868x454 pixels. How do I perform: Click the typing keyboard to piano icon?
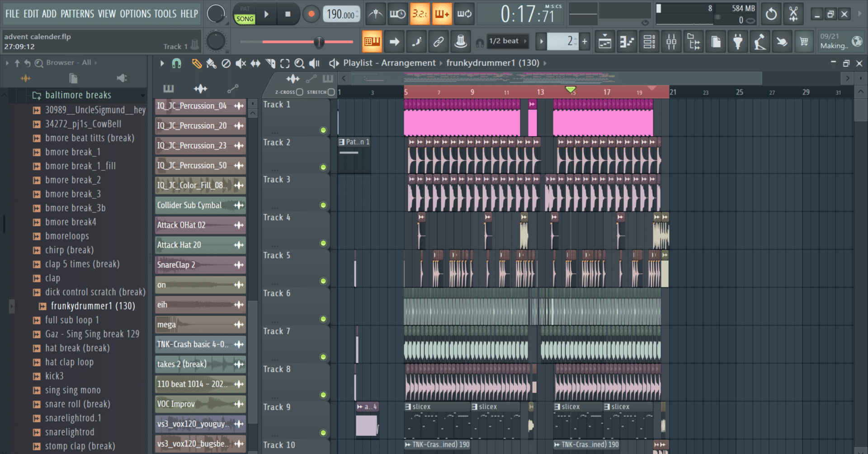click(372, 42)
